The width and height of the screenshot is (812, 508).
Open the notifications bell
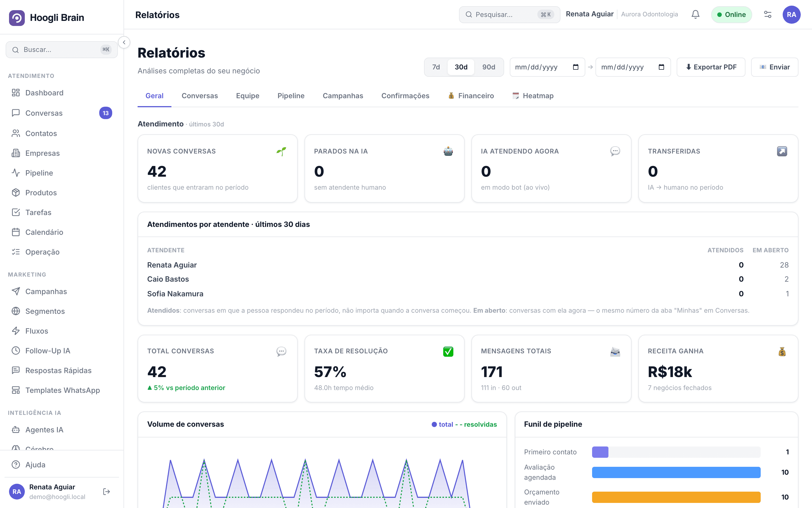[695, 14]
